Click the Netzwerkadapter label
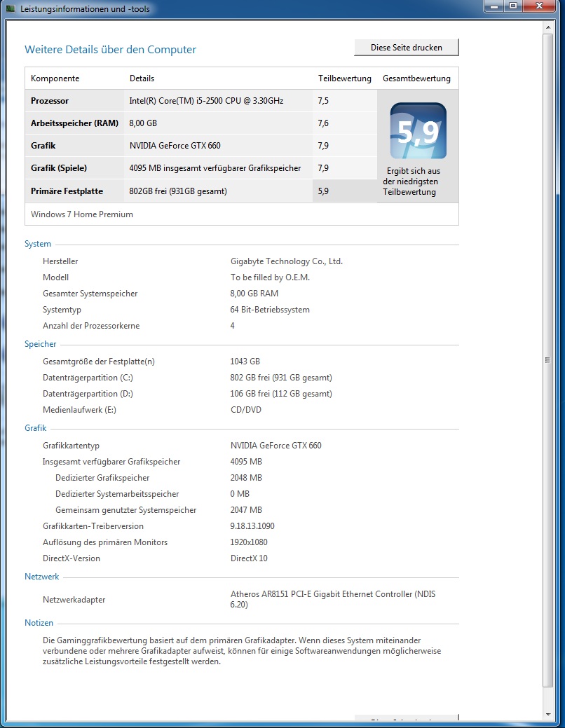This screenshot has width=565, height=728. (x=74, y=600)
